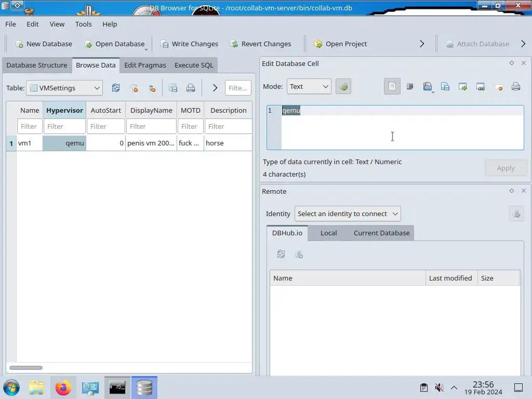
Task: Click Write Changes in the toolbar
Action: (x=189, y=44)
